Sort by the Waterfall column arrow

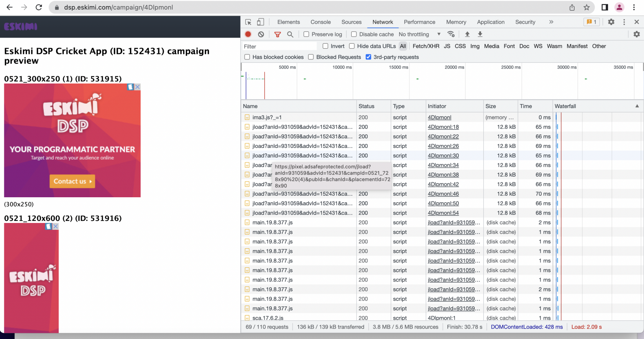(637, 106)
